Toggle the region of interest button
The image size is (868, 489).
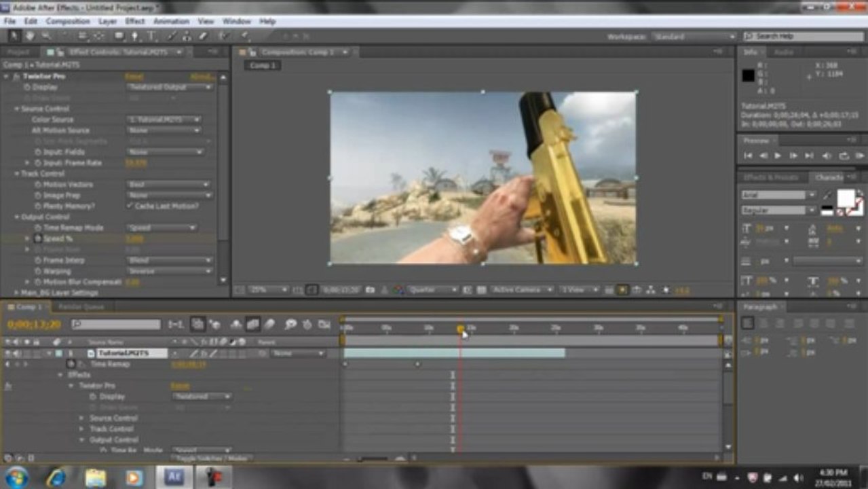(x=468, y=290)
